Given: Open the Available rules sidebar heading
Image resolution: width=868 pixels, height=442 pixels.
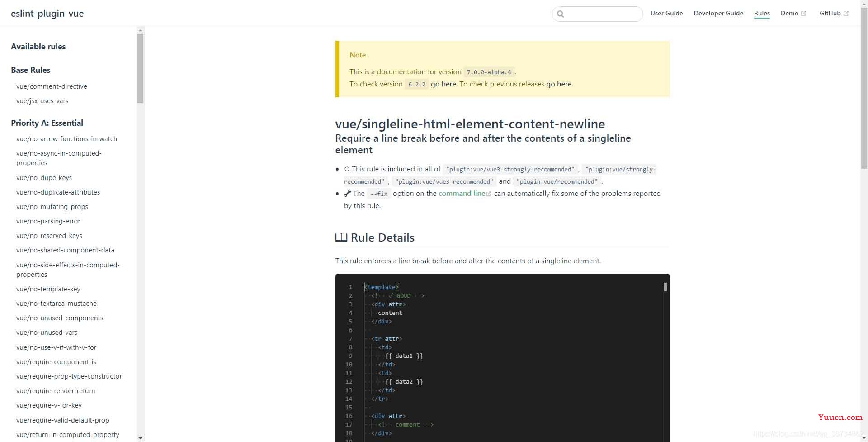Looking at the screenshot, I should tap(38, 46).
